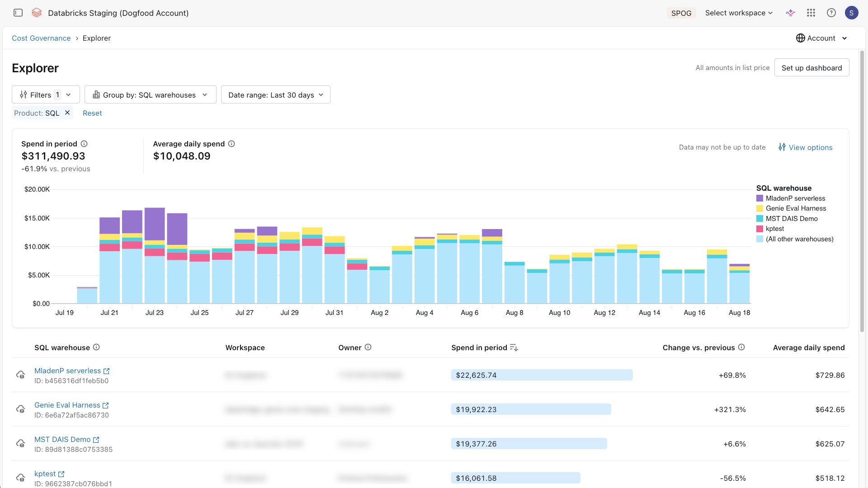868x488 pixels.
Task: Open Genie Eval Harness external link icon
Action: pos(106,405)
